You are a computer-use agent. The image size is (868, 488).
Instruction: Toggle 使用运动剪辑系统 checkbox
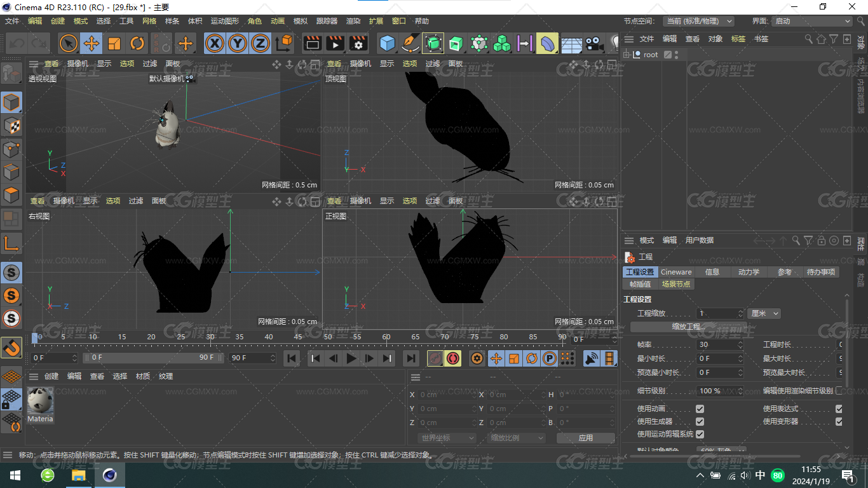[700, 434]
